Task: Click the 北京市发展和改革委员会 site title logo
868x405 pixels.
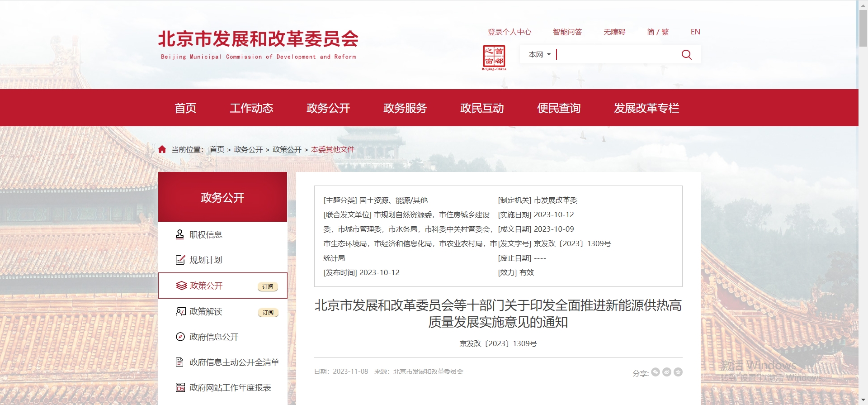Action: 258,44
